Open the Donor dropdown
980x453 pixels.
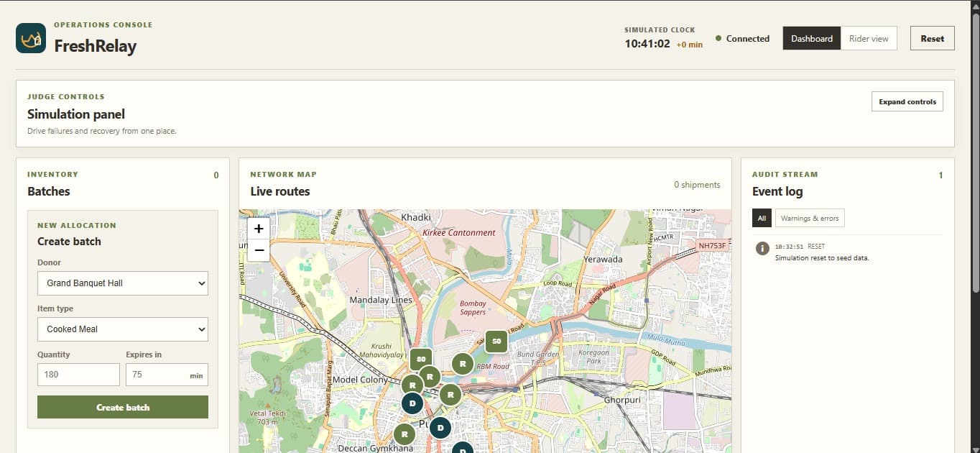tap(123, 283)
